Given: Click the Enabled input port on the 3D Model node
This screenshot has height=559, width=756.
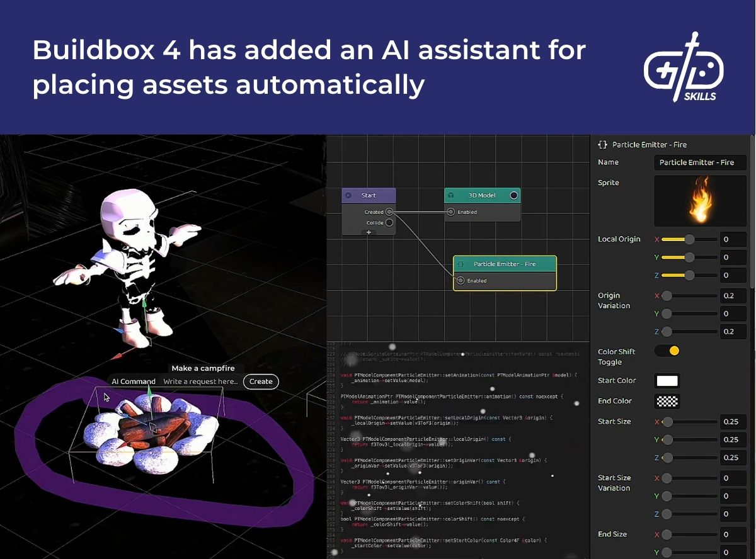Looking at the screenshot, I should pyautogui.click(x=450, y=212).
